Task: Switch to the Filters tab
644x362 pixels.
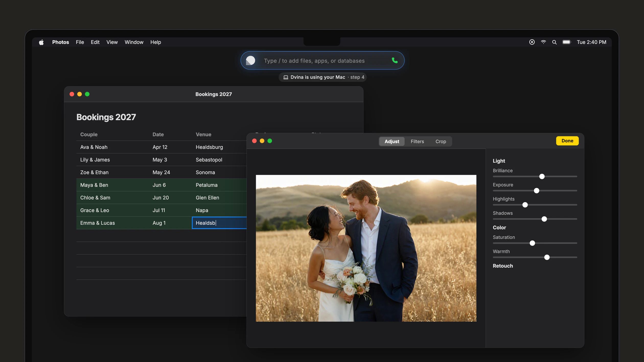Action: click(x=417, y=141)
